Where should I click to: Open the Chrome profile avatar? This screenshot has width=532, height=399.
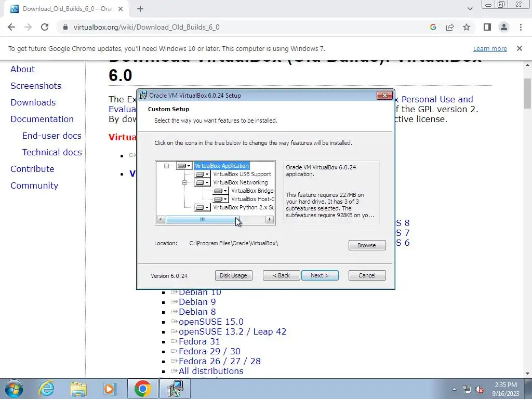504,27
